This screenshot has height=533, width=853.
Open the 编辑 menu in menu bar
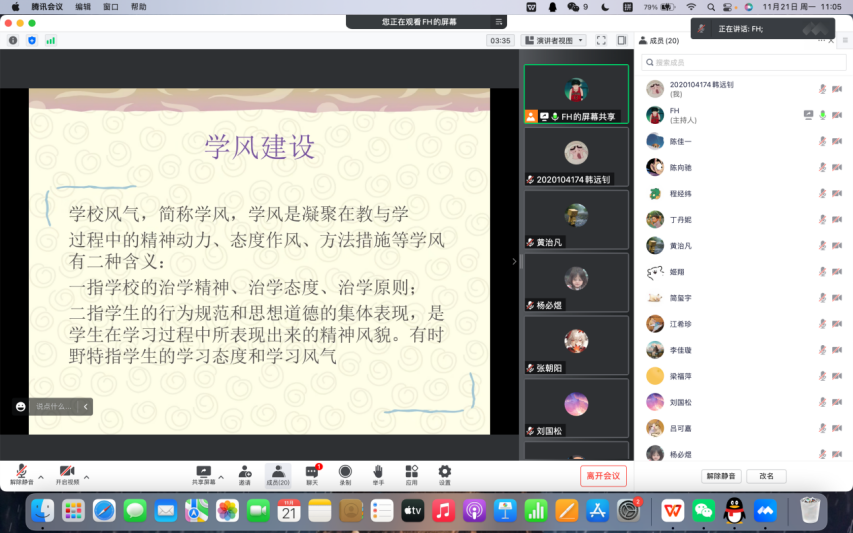[x=83, y=6]
